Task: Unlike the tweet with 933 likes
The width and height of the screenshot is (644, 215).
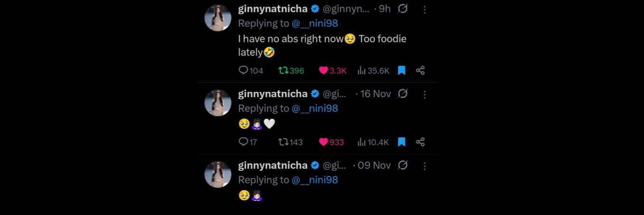Action: [x=324, y=142]
